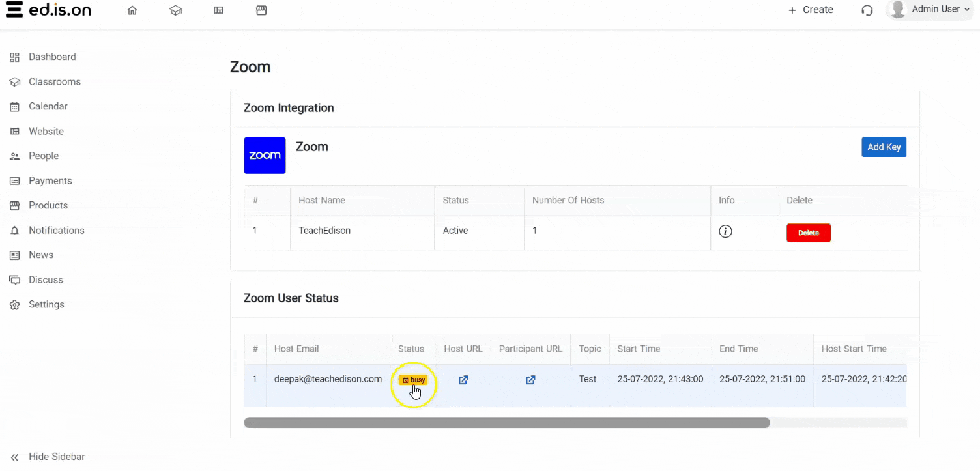Open the Participant URL external link icon
The width and height of the screenshot is (980, 471).
tap(530, 380)
